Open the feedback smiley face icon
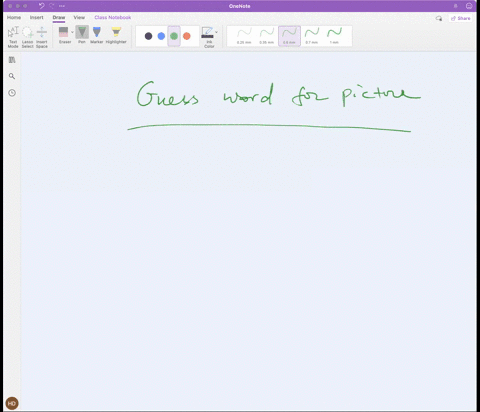This screenshot has width=480, height=412. pos(469,6)
